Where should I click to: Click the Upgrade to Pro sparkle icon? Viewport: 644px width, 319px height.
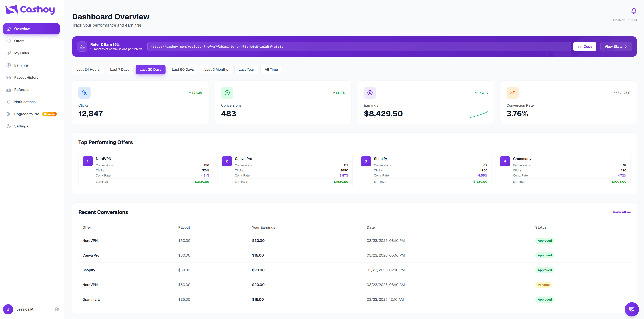pyautogui.click(x=9, y=114)
